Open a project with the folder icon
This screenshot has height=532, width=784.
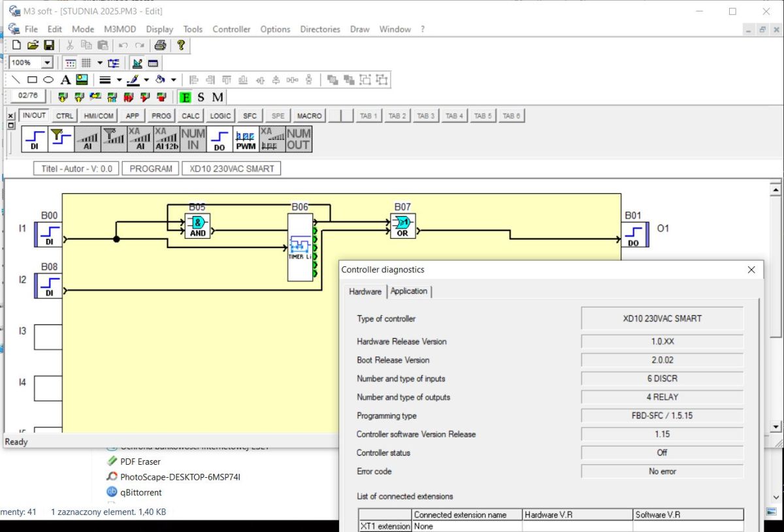coord(33,45)
